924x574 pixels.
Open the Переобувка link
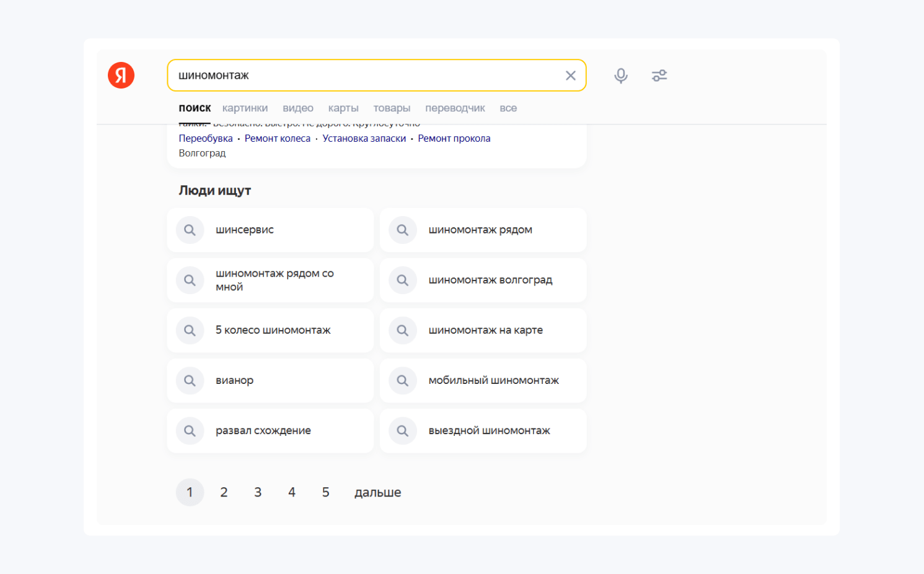206,139
